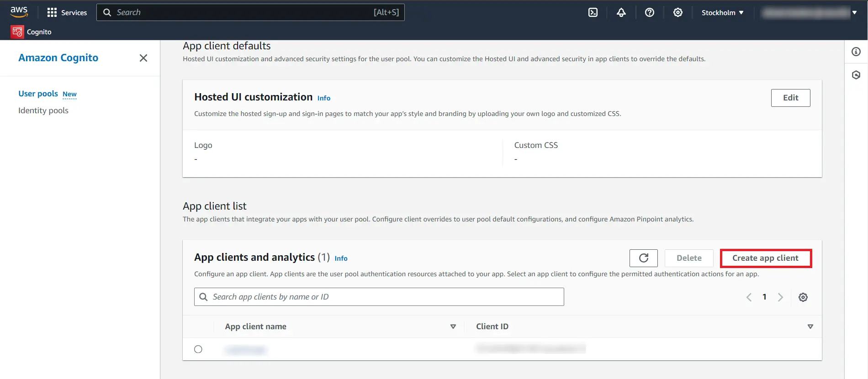
Task: Go to next page of app clients
Action: point(780,297)
